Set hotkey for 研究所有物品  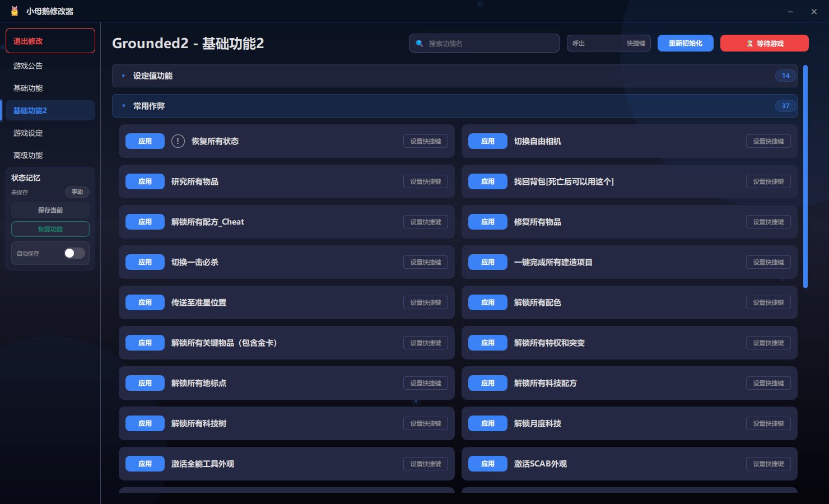point(426,181)
